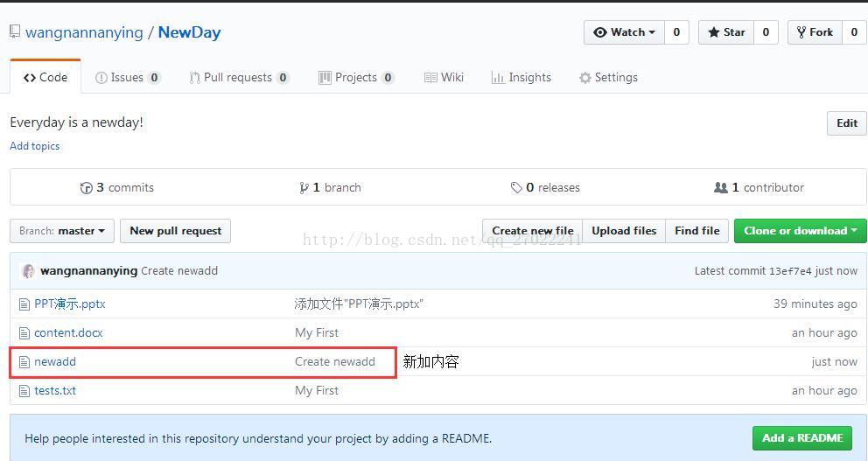Click the 39 minutes ago timestamp

tap(815, 304)
